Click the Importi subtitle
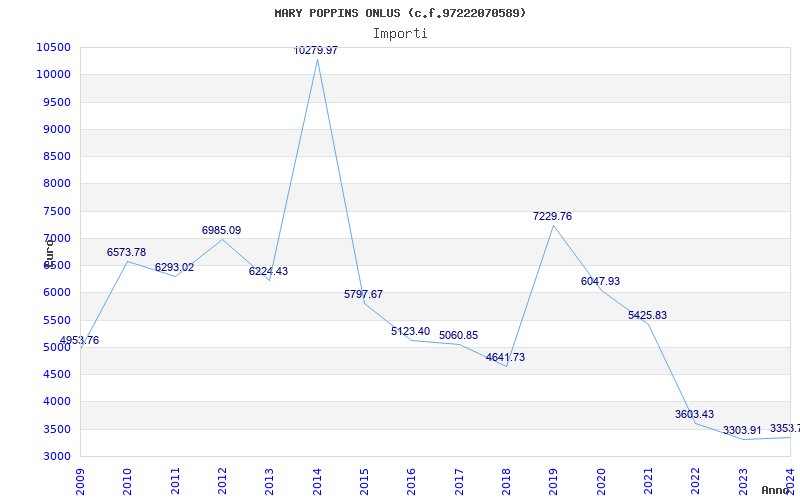This screenshot has width=800, height=500. tap(400, 34)
